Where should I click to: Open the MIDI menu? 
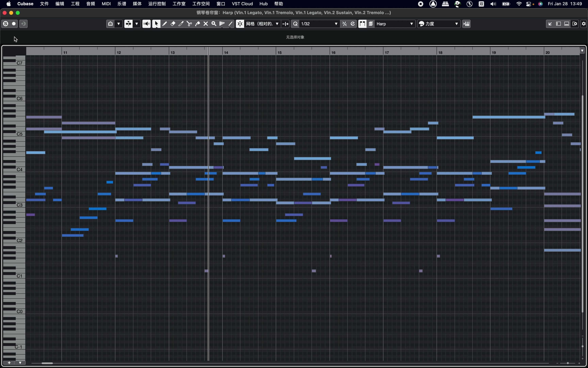pyautogui.click(x=106, y=4)
